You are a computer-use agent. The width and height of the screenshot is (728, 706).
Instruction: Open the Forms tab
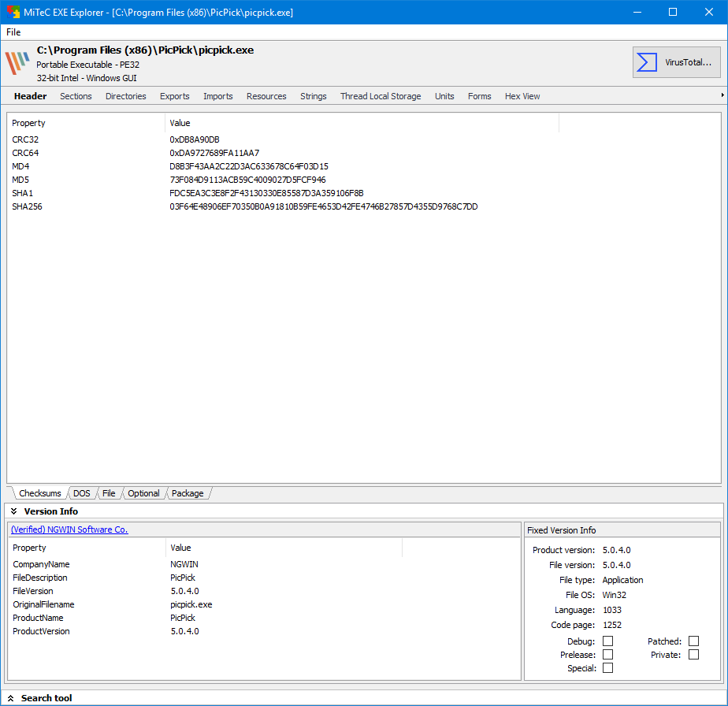click(480, 96)
